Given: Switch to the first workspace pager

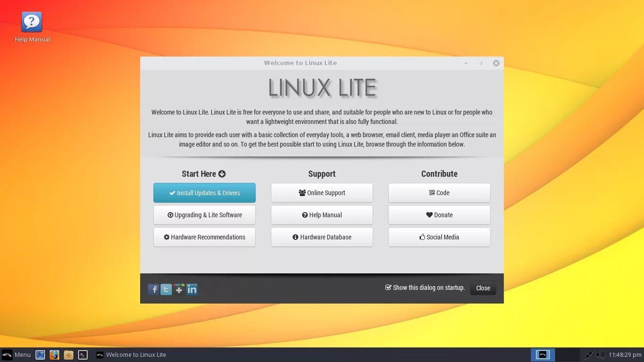Looking at the screenshot, I should tap(543, 355).
